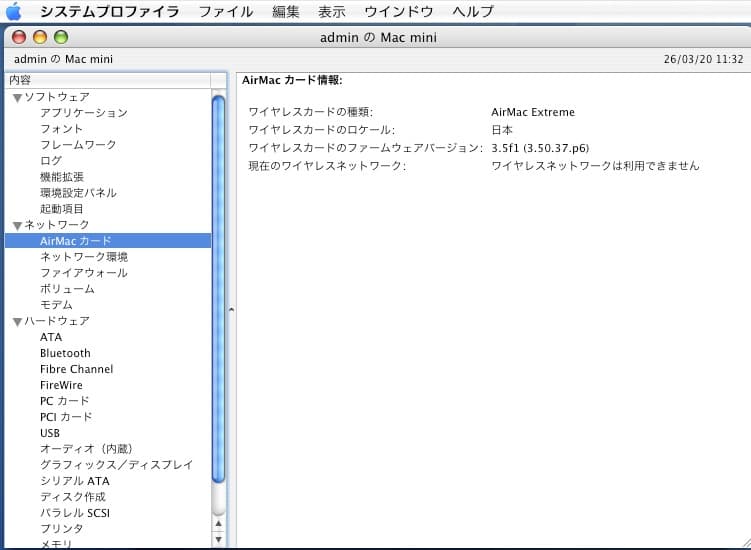Image resolution: width=751 pixels, height=550 pixels.
Task: Select USB in the sidebar
Action: [x=50, y=433]
